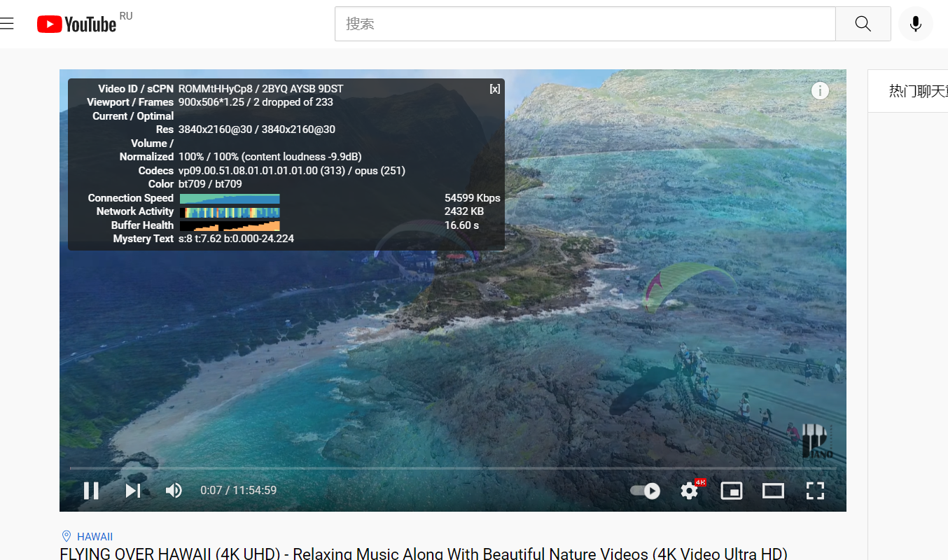Click the HAWAII location link
Viewport: 948px width, 560px height.
click(95, 537)
